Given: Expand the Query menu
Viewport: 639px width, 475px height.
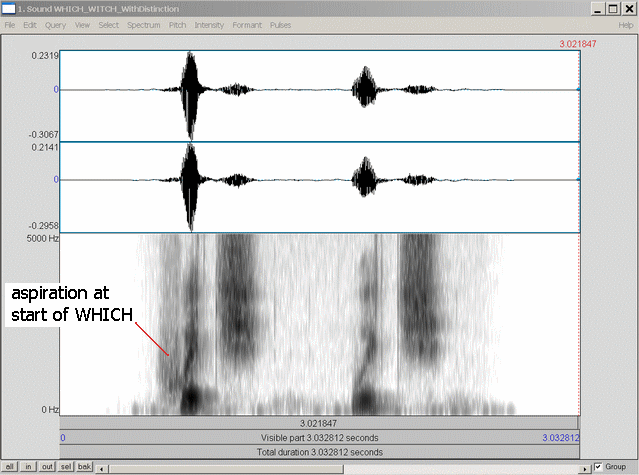Looking at the screenshot, I should tap(55, 24).
